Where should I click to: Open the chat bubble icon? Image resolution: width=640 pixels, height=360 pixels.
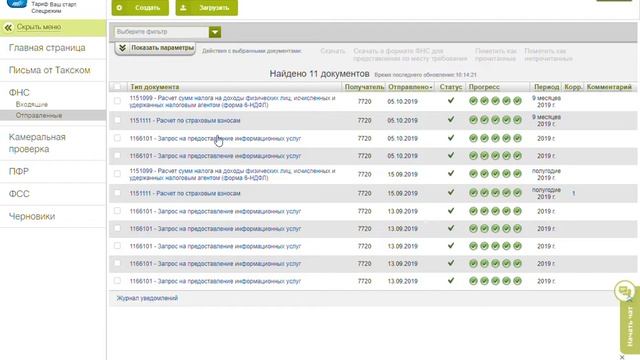tap(624, 291)
